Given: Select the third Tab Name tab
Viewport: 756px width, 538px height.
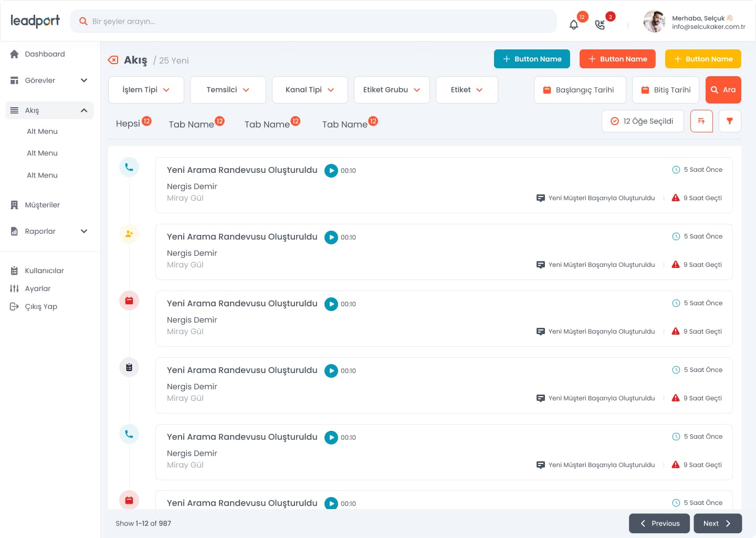Looking at the screenshot, I should coord(350,123).
